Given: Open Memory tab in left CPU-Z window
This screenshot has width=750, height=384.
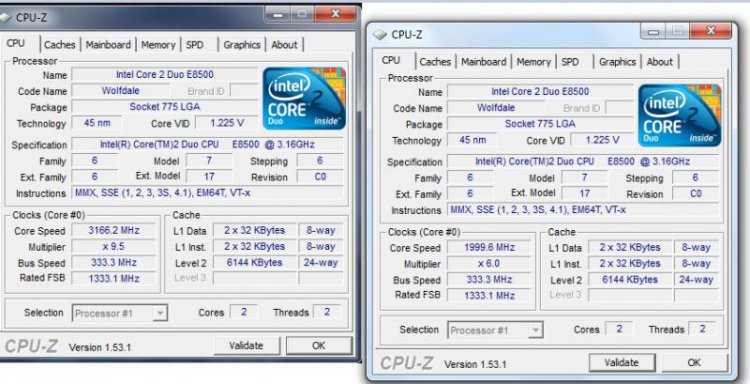Looking at the screenshot, I should pos(158,44).
